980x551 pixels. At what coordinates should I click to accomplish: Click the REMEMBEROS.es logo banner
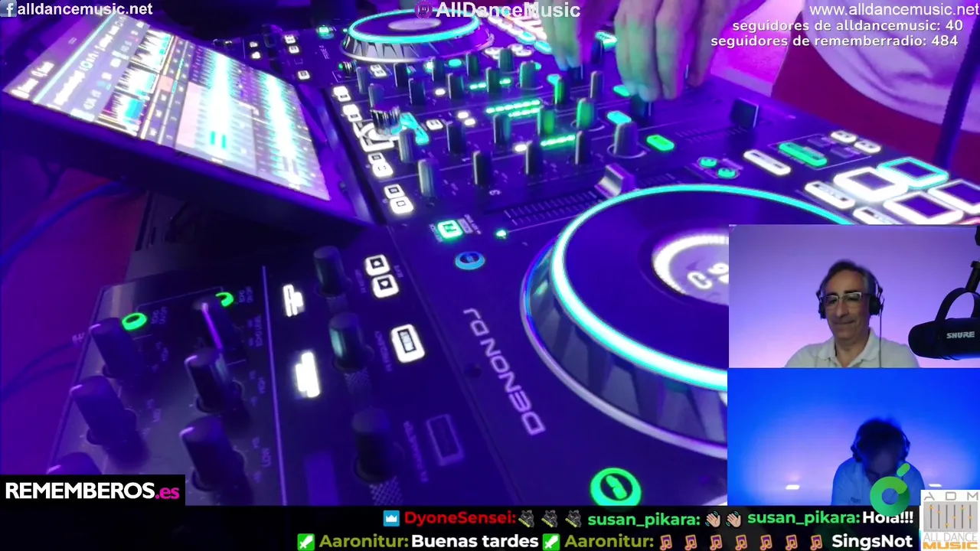92,491
